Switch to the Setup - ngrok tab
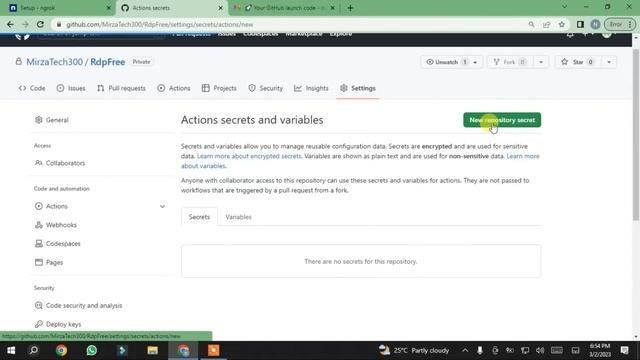 coord(57,8)
